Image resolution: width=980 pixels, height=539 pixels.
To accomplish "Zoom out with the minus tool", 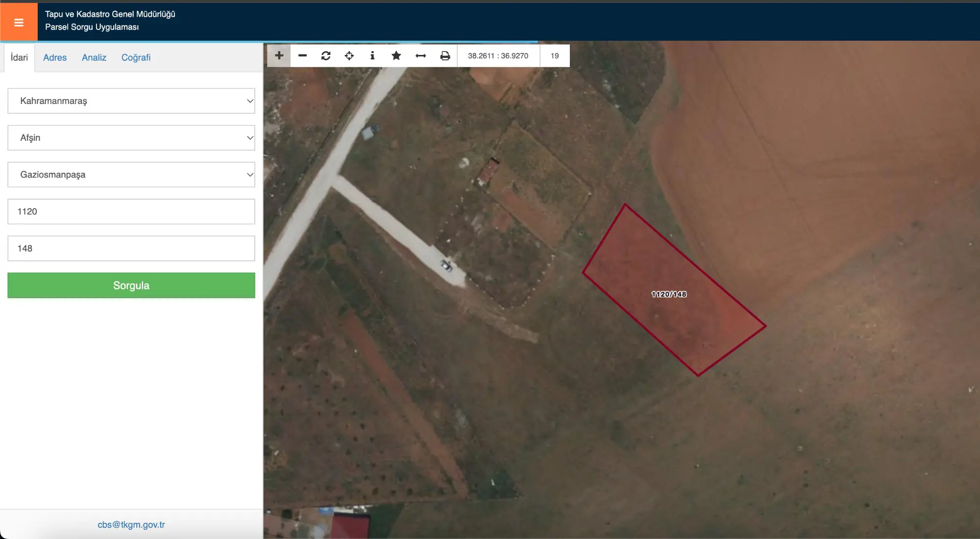I will click(302, 55).
